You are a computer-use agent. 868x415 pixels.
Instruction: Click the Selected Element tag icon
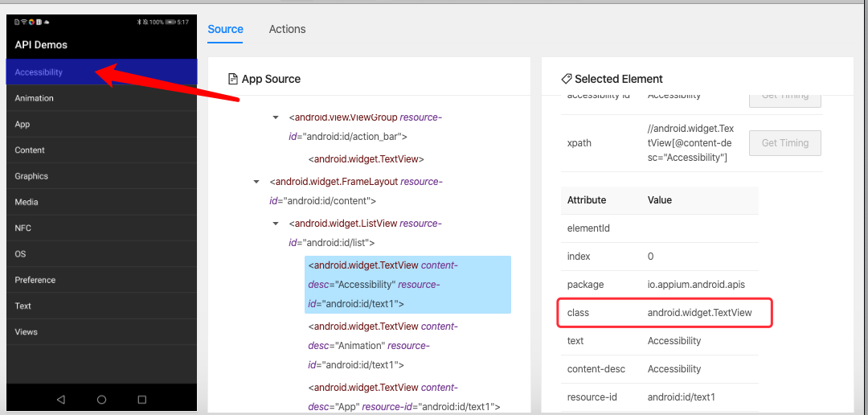point(567,79)
